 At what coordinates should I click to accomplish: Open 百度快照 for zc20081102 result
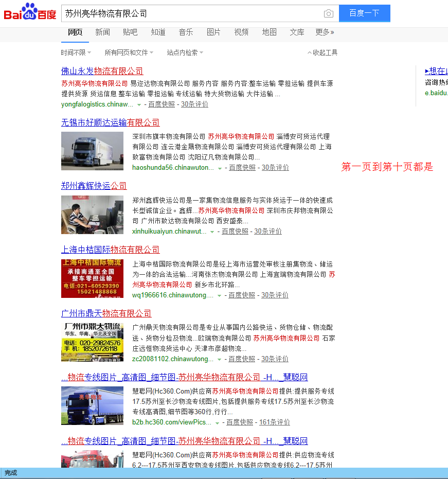click(242, 359)
